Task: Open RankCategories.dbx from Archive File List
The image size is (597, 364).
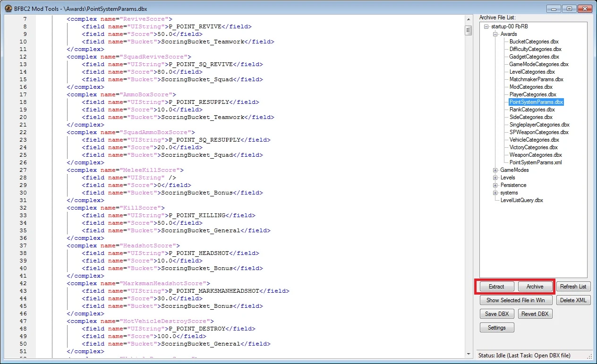Action: (533, 110)
